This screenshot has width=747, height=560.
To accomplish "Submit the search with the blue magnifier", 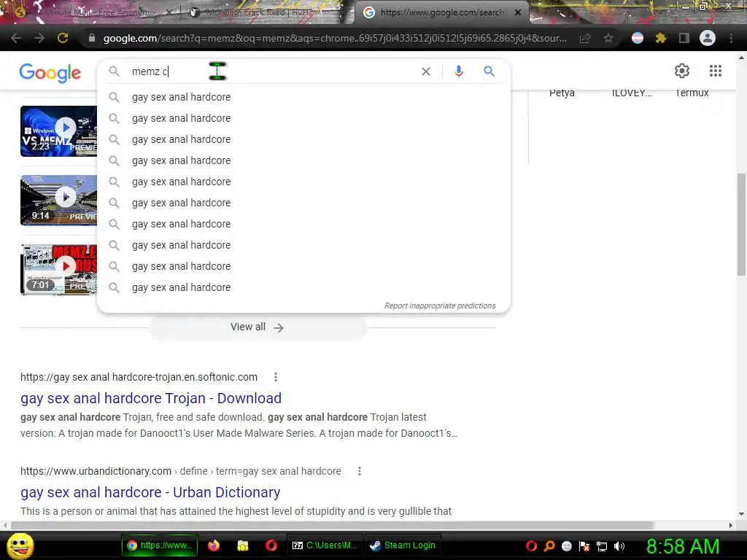I will pyautogui.click(x=489, y=71).
